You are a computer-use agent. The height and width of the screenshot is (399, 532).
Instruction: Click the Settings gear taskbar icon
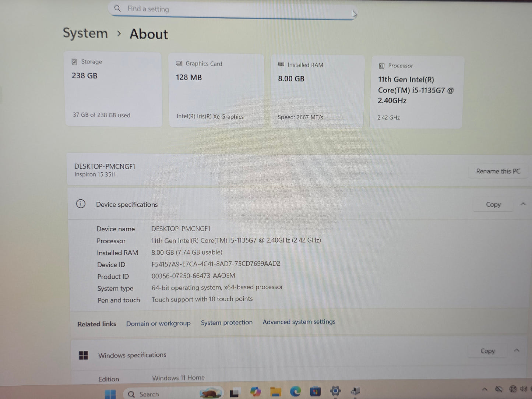(335, 391)
